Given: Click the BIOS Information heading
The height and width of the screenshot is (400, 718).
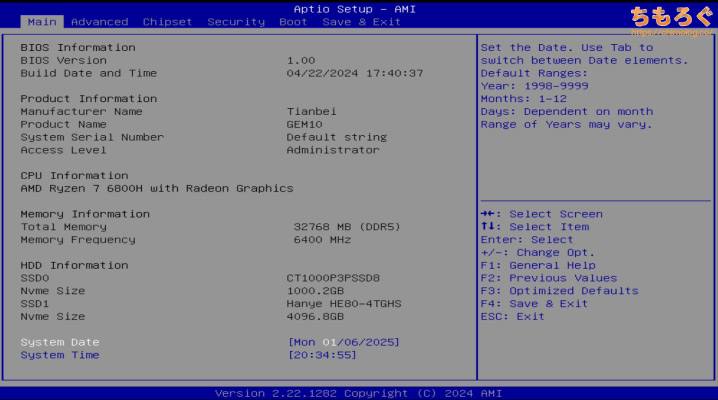Looking at the screenshot, I should (78, 47).
